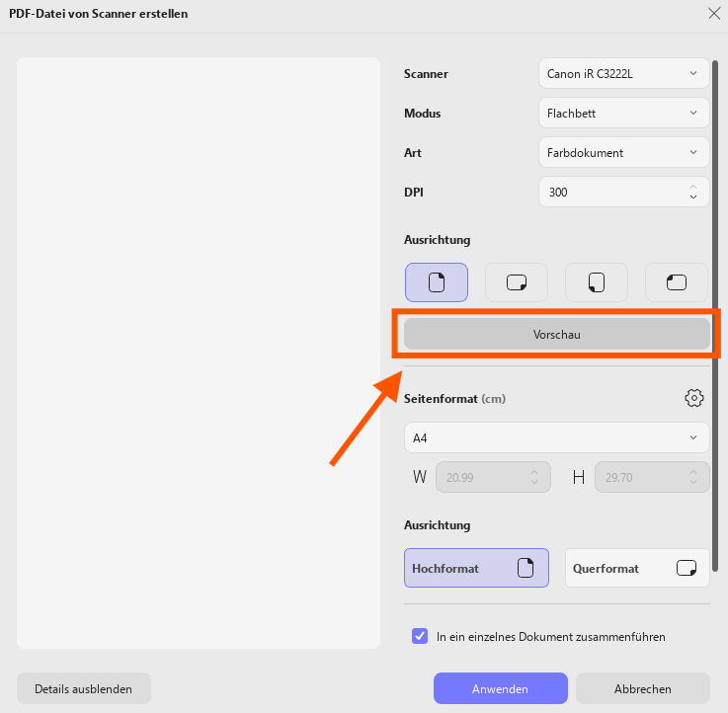728x713 pixels.
Task: Click the height H field showing 29.70
Action: coord(652,477)
